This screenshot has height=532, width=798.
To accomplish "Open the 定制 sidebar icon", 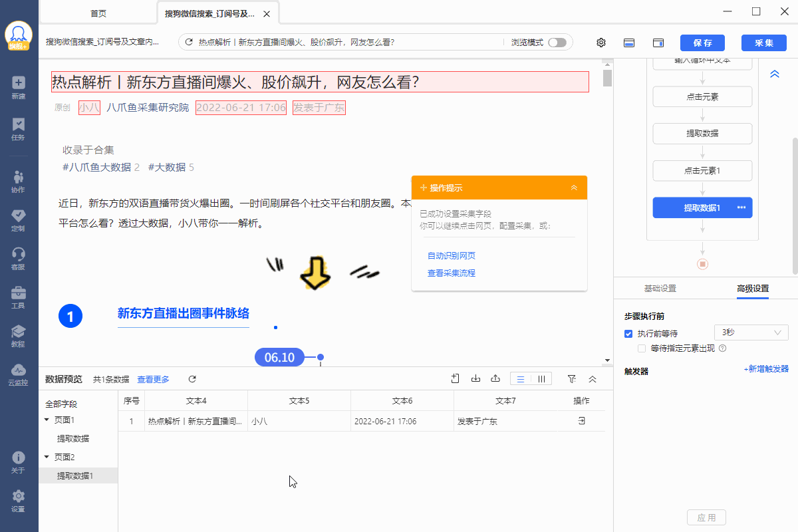I will point(19,219).
